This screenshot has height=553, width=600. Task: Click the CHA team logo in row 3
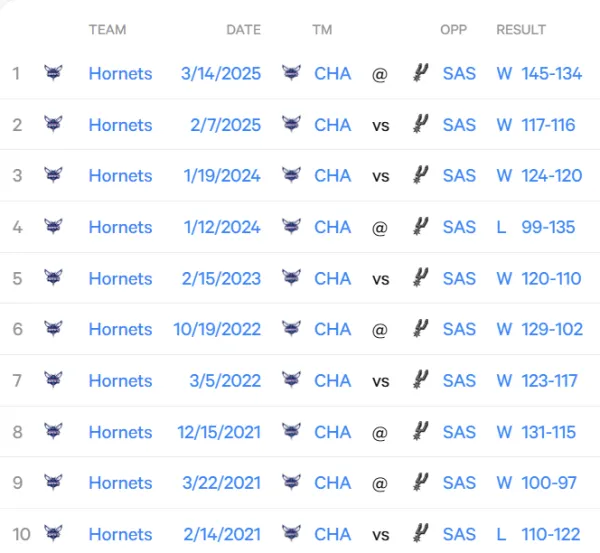pos(291,175)
